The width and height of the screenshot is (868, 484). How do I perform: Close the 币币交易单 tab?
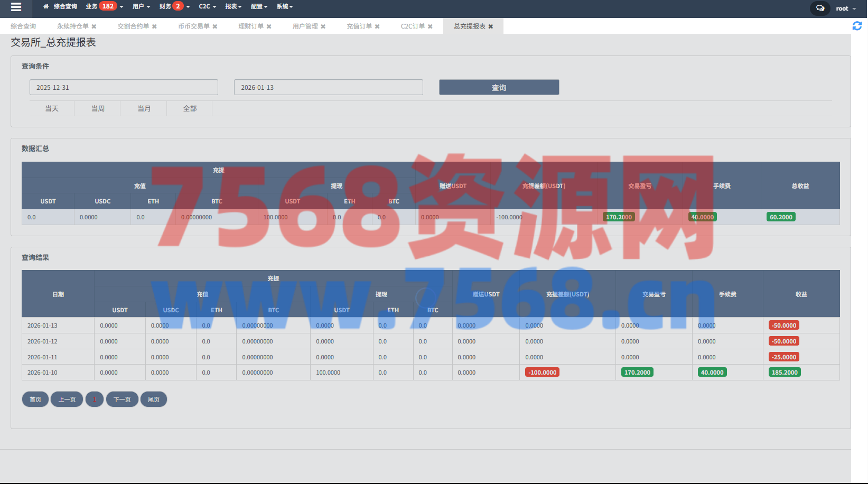pos(215,26)
